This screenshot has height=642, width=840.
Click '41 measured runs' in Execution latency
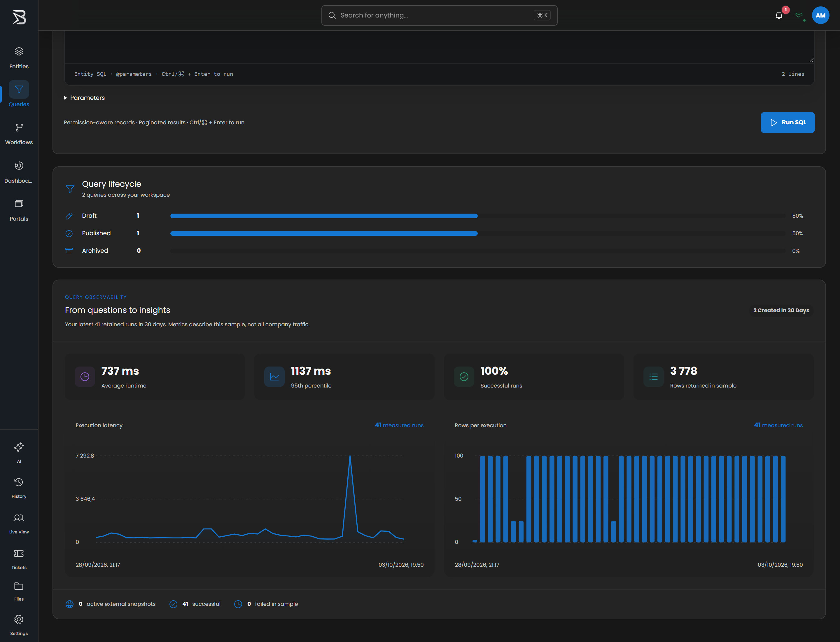coord(399,425)
